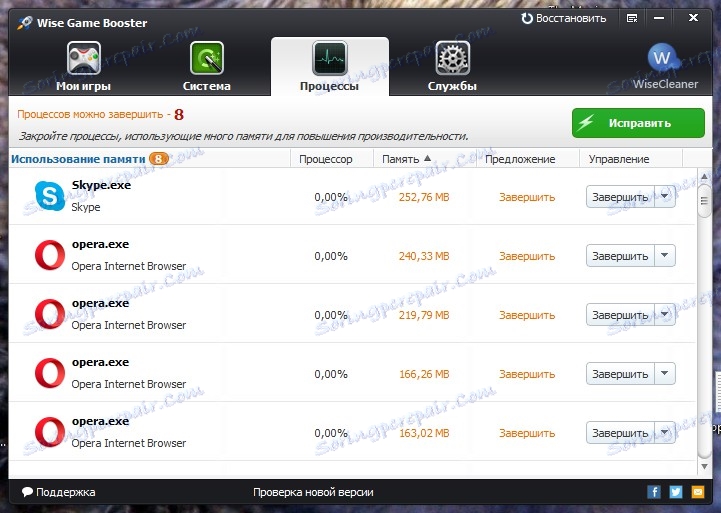Click orange Завершить suggestion in 163,02 MB row
This screenshot has width=721, height=513.
tap(527, 433)
